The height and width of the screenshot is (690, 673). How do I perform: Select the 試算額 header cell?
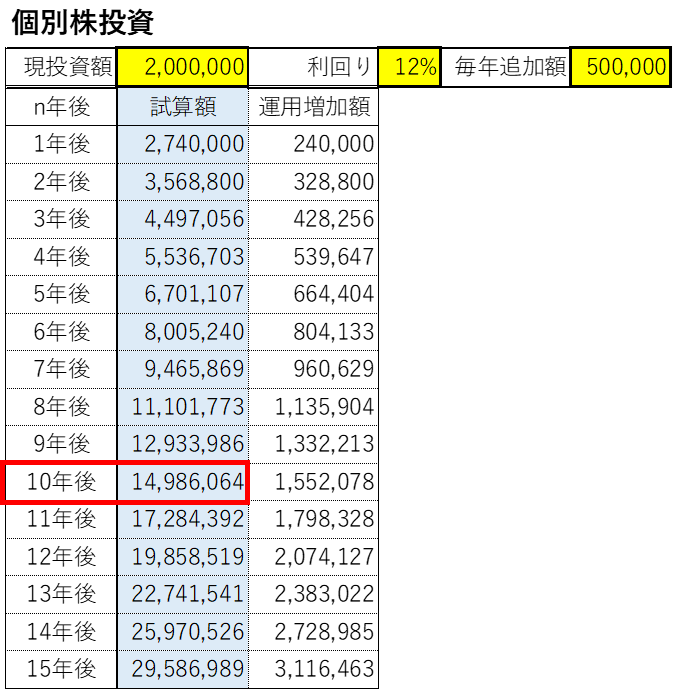click(x=183, y=106)
